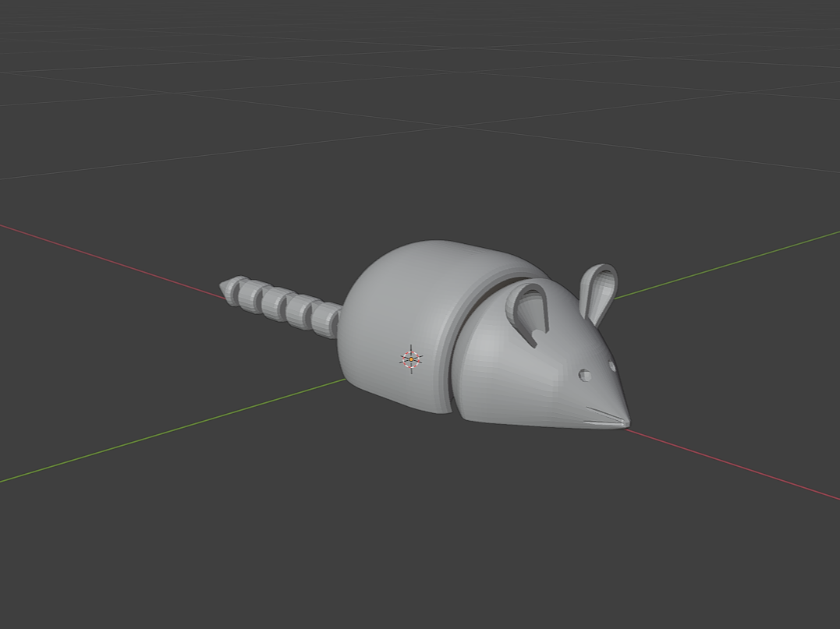Click the mouse's far ear
Viewport: 840px width, 629px height.
[598, 293]
